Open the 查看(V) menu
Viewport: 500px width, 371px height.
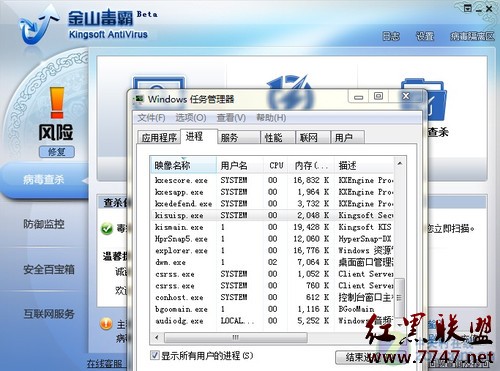point(231,118)
